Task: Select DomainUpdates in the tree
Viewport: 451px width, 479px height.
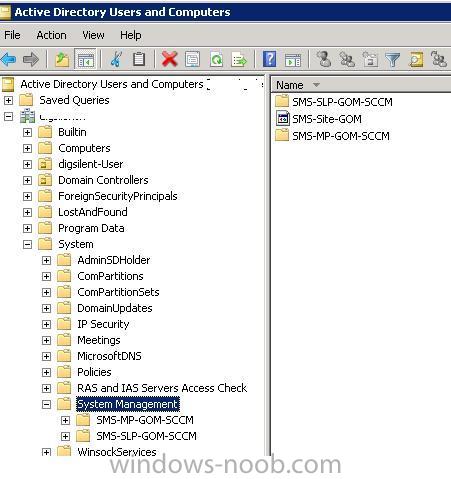Action: (115, 308)
